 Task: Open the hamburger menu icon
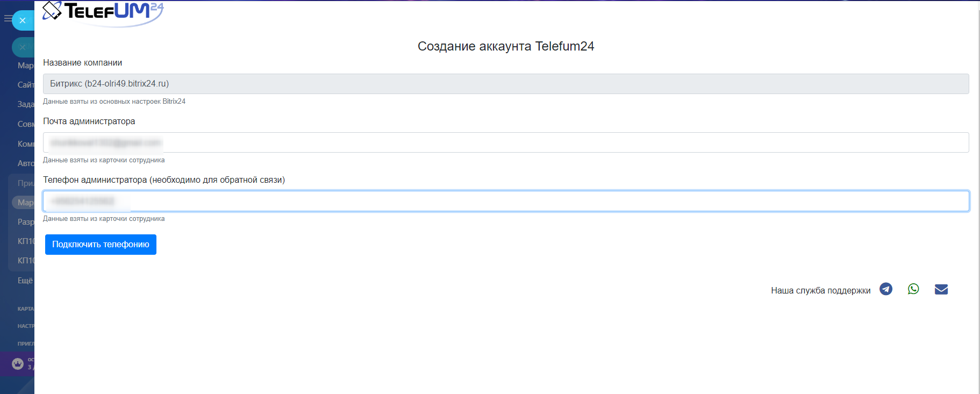click(8, 19)
